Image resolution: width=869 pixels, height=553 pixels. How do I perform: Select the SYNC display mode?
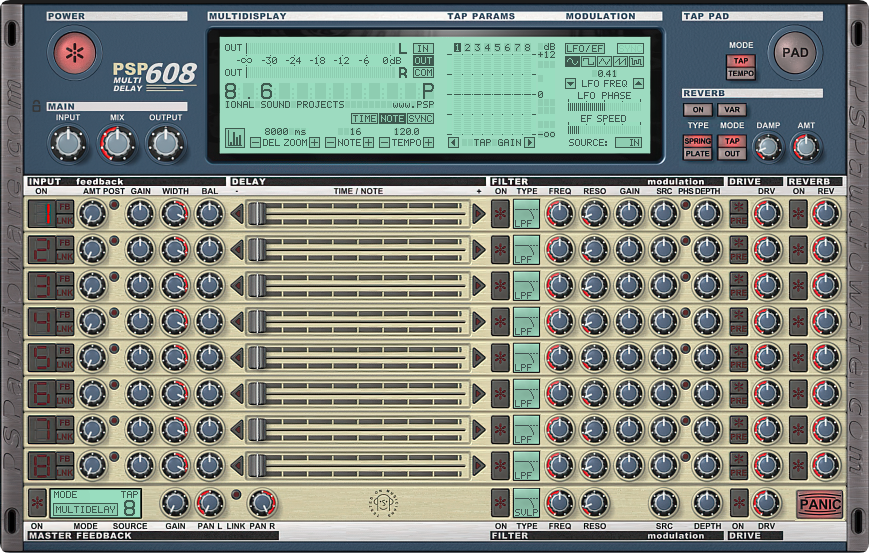(x=420, y=119)
